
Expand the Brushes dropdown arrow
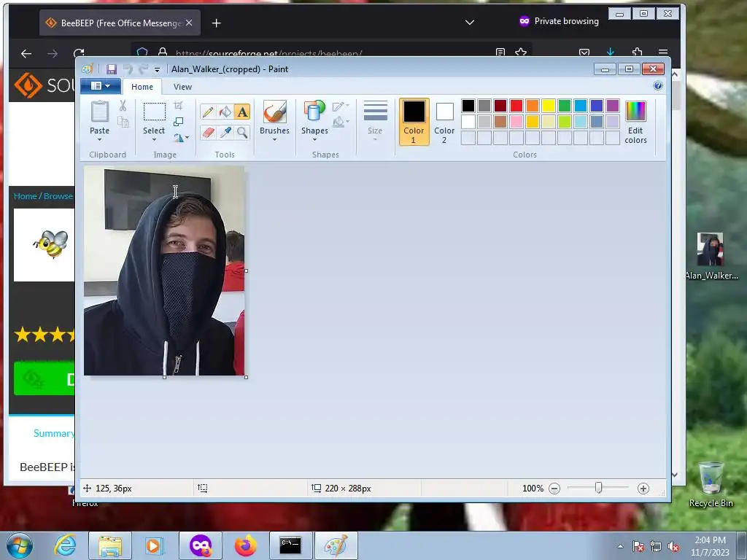click(x=274, y=139)
